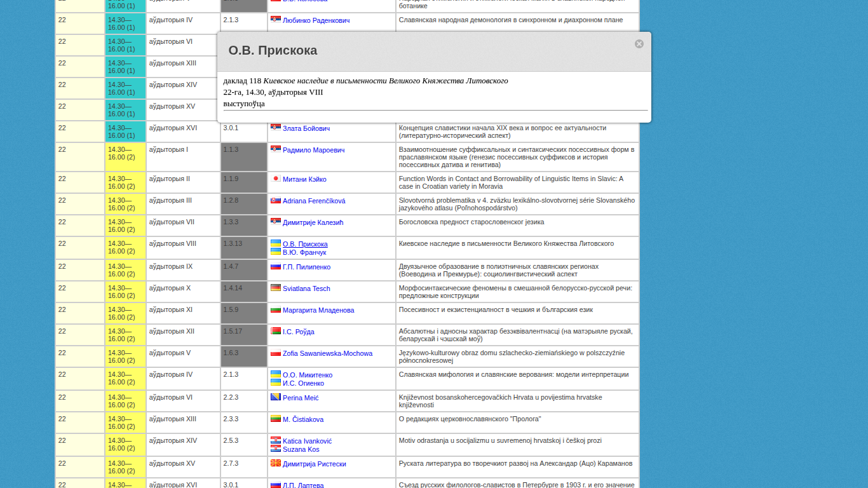Image resolution: width=868 pixels, height=488 pixels.
Task: Click Russian flag next to Л.П. Лаптева
Action: (276, 485)
